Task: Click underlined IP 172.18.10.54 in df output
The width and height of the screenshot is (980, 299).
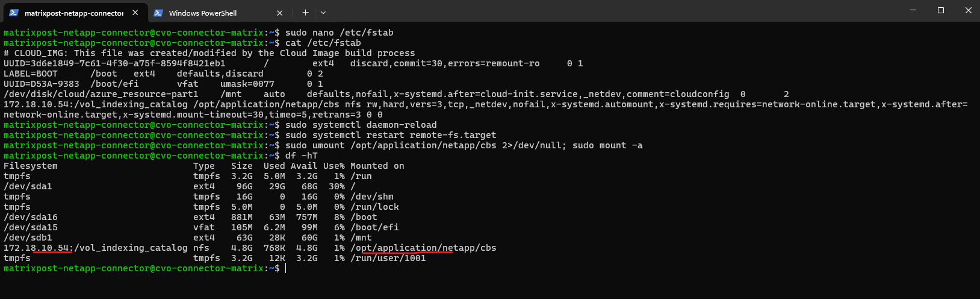Action: (x=38, y=248)
